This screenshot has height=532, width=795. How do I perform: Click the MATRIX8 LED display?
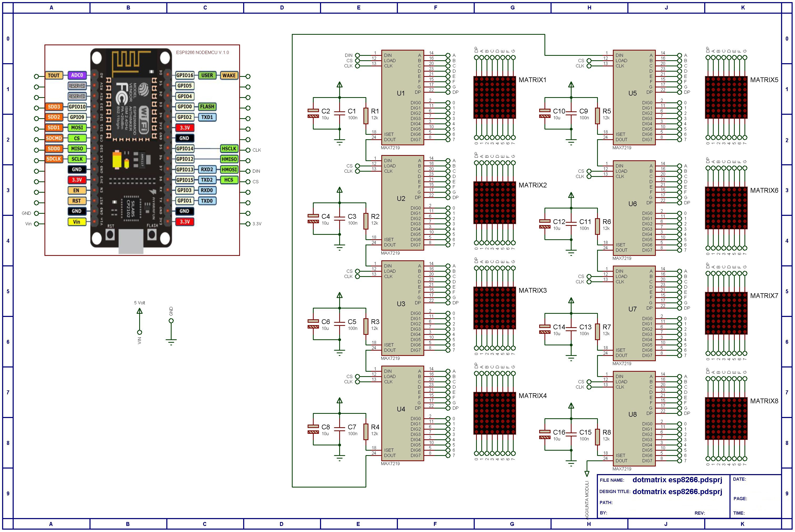726,419
